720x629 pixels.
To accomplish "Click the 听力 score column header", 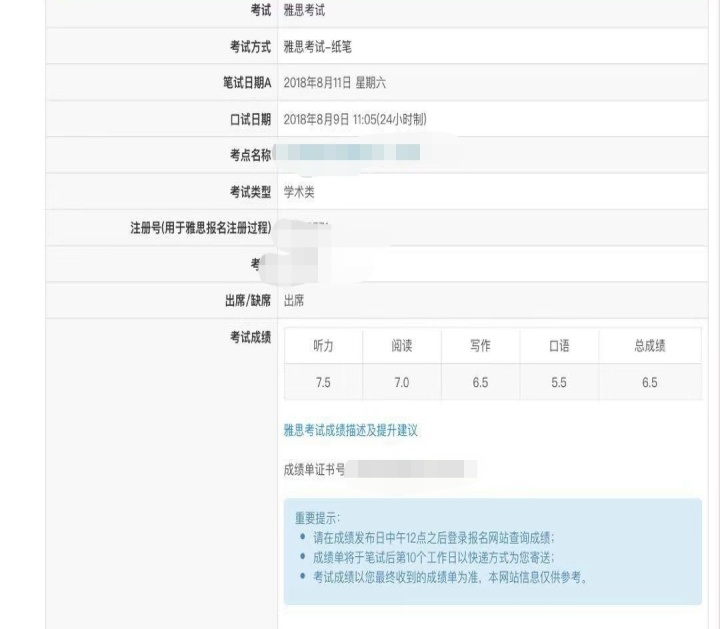I will coord(323,346).
